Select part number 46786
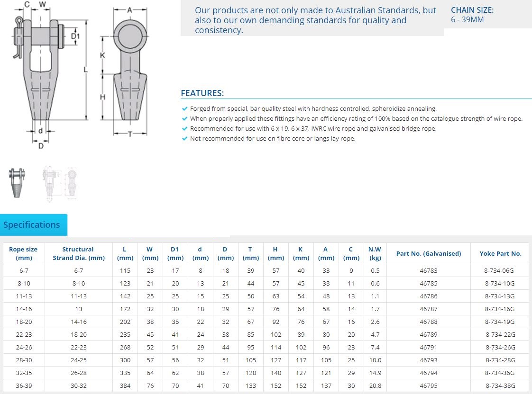 point(429,296)
